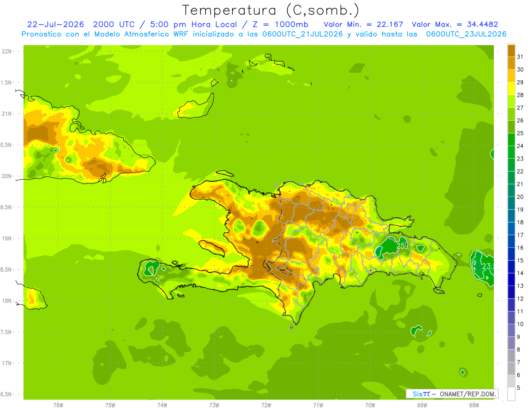Click the "21N" latitude axis label

coord(8,114)
